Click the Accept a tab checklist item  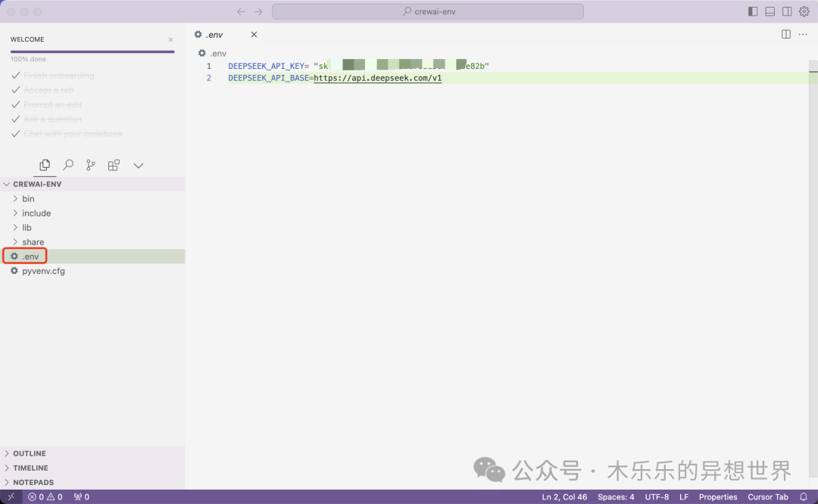[x=48, y=90]
